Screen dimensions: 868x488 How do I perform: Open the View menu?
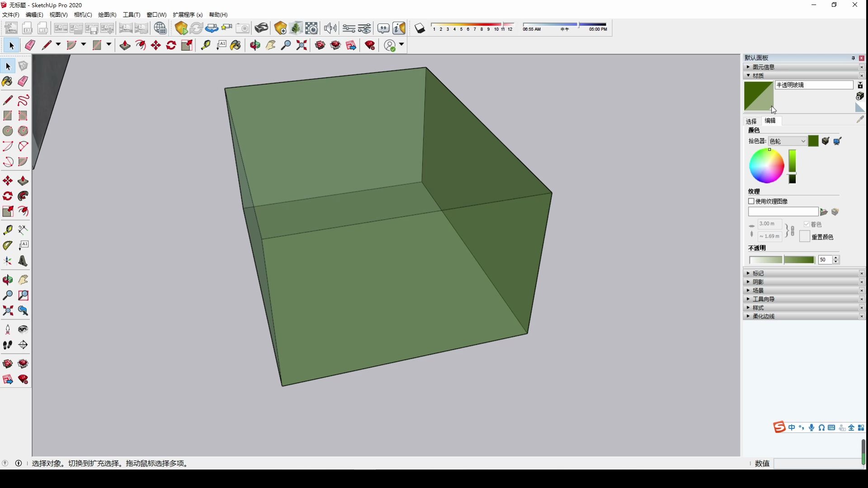click(x=58, y=15)
